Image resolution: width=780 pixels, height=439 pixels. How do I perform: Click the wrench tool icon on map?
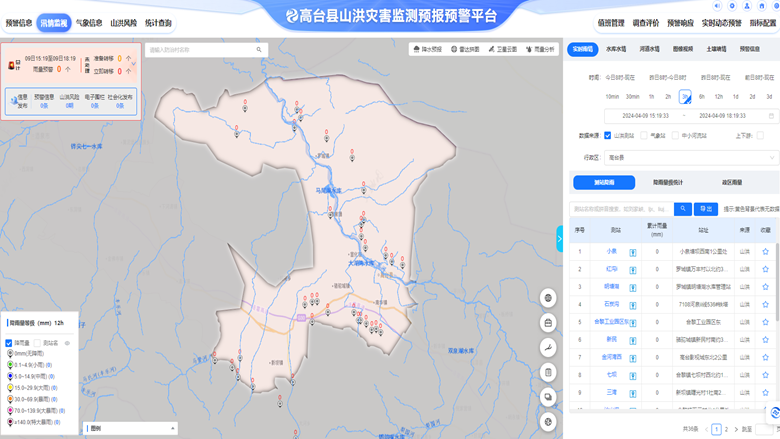(548, 348)
